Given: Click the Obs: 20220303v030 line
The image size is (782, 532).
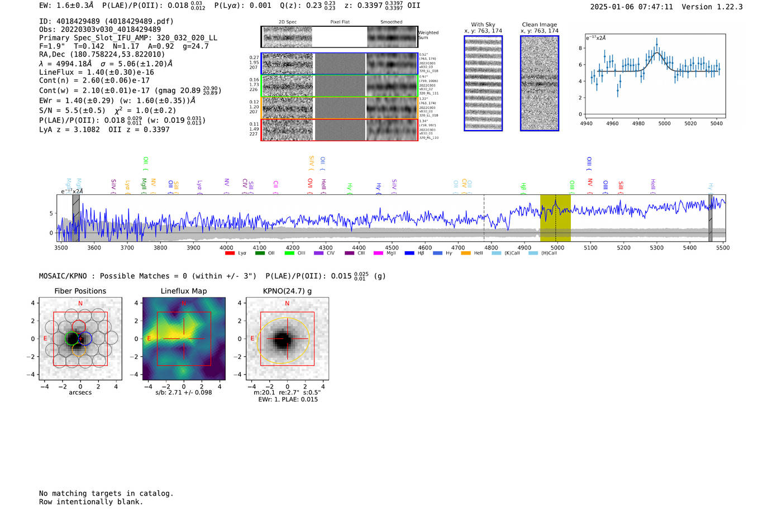Looking at the screenshot, I should click(x=100, y=30).
